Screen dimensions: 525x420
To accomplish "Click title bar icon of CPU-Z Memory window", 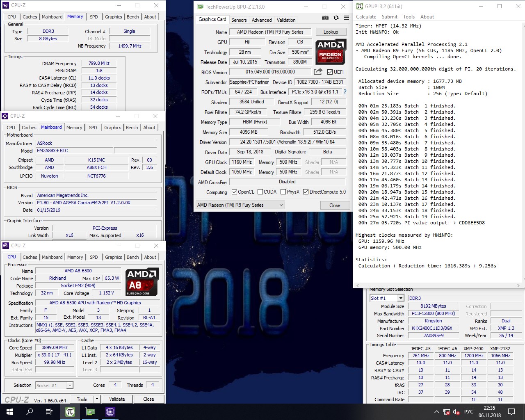I will [6, 5].
